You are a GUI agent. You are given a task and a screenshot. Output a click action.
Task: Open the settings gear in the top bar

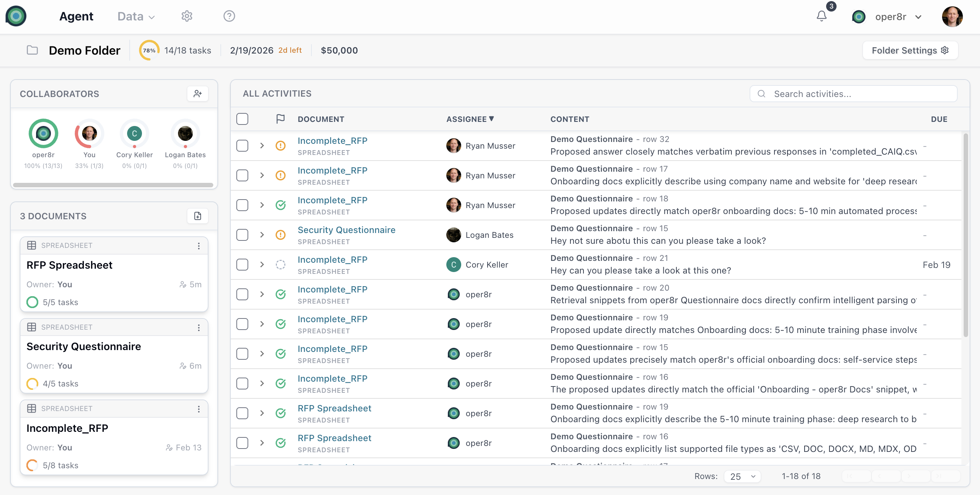(x=187, y=16)
